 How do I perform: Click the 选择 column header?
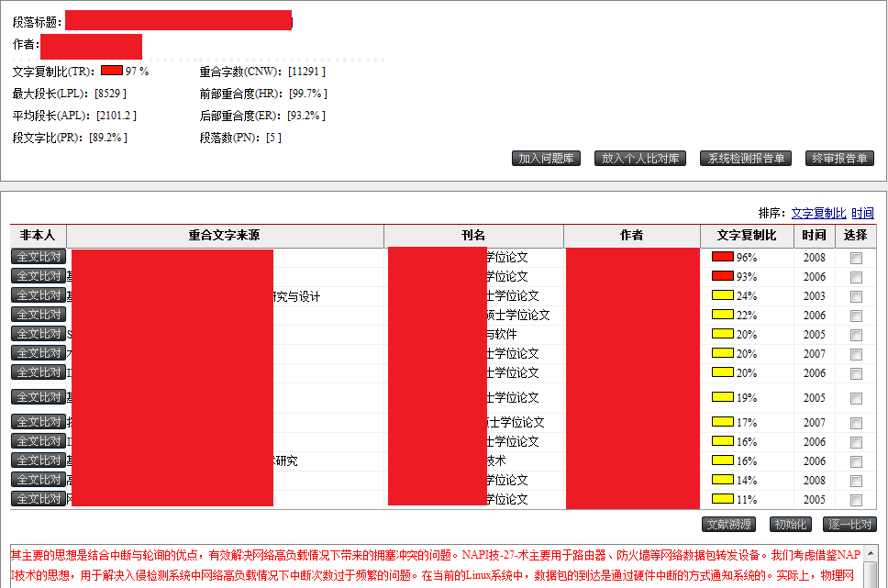tap(855, 235)
